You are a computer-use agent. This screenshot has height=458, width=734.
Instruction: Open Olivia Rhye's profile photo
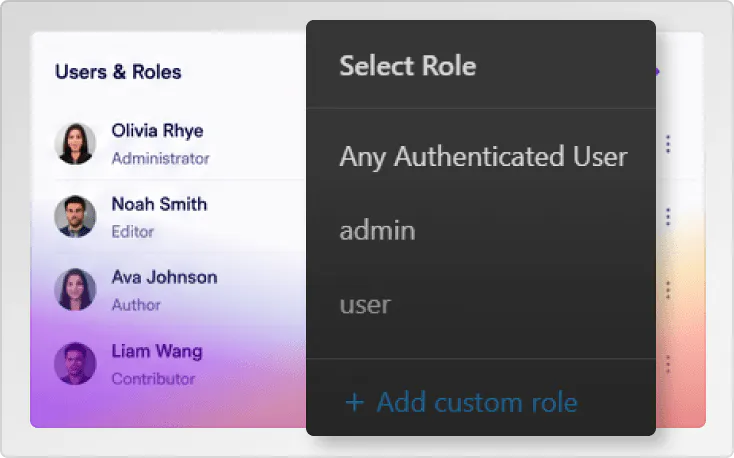(x=75, y=144)
